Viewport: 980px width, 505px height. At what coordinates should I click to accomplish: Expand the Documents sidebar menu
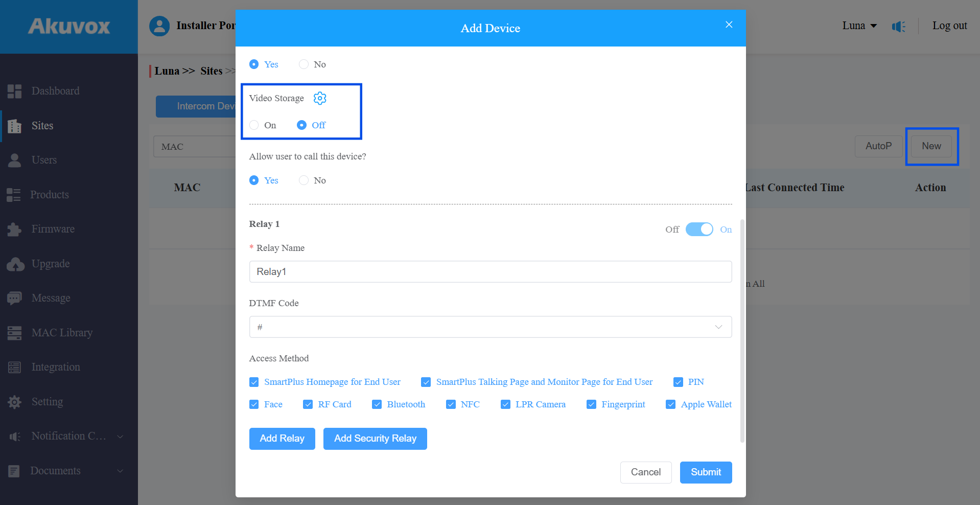tap(120, 471)
